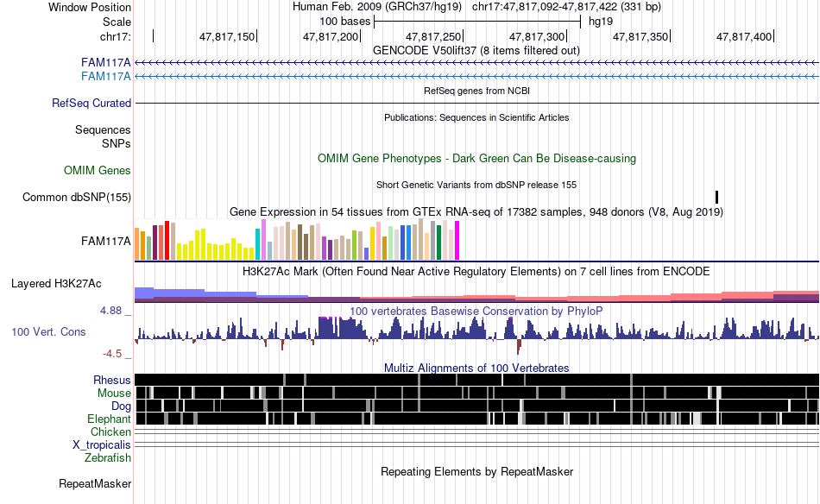Click the FAM117A GTEx expression label
This screenshot has height=504, width=820.
click(105, 241)
